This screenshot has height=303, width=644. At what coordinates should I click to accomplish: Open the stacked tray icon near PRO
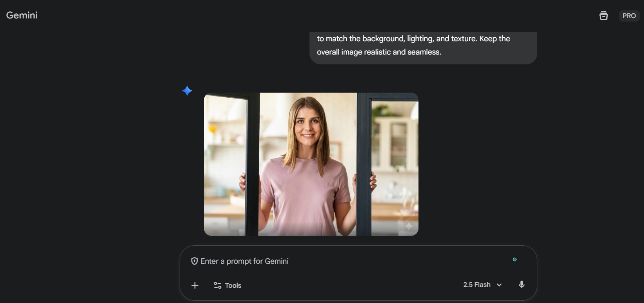[x=604, y=16]
